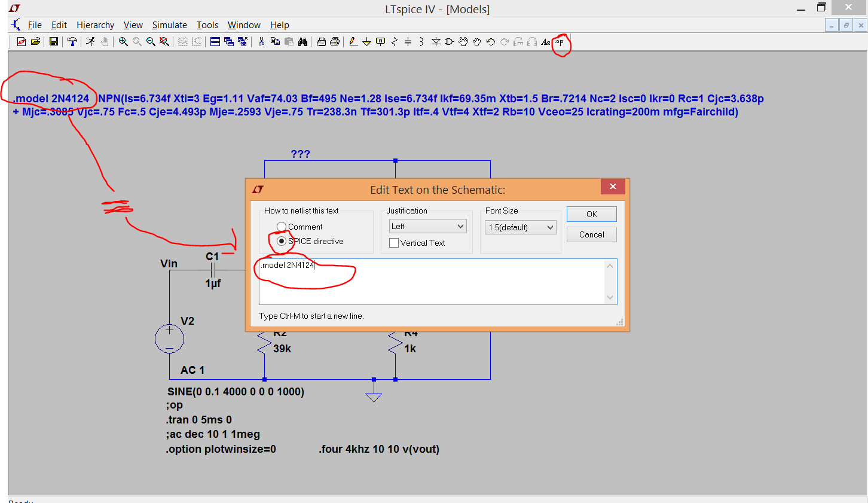Image resolution: width=868 pixels, height=503 pixels.
Task: Click the 1µf capacitor value label
Action: 213,283
